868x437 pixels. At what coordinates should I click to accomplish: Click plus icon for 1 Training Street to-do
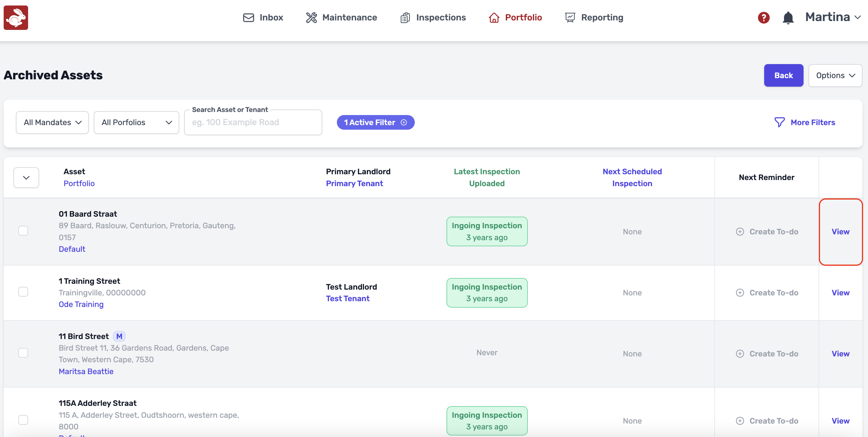click(x=740, y=293)
